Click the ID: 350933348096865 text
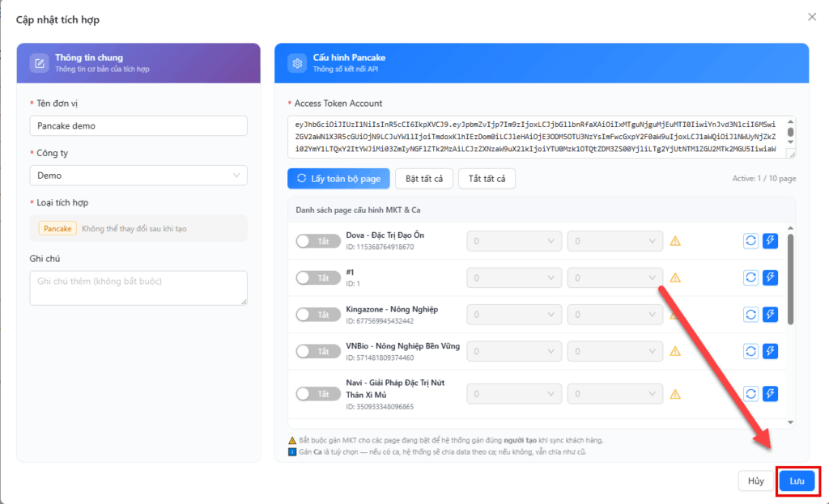Screen dimensions: 829x504 coord(380,407)
